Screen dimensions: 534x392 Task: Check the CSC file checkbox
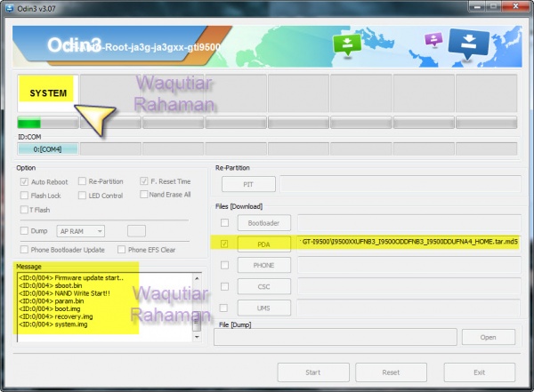[224, 286]
